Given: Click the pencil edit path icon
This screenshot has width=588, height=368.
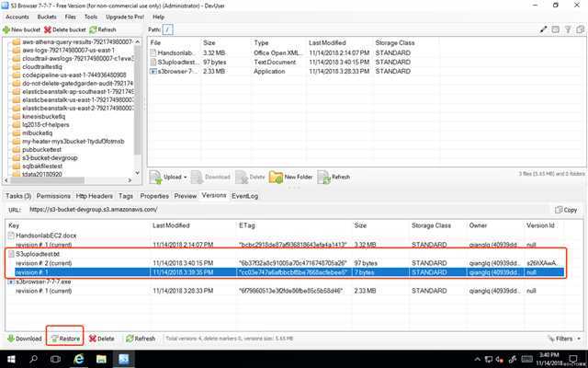Looking at the screenshot, I should point(543,29).
